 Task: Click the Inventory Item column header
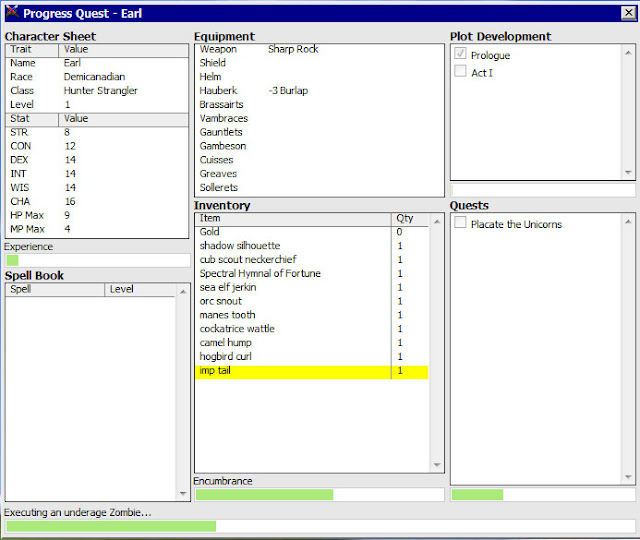(293, 219)
